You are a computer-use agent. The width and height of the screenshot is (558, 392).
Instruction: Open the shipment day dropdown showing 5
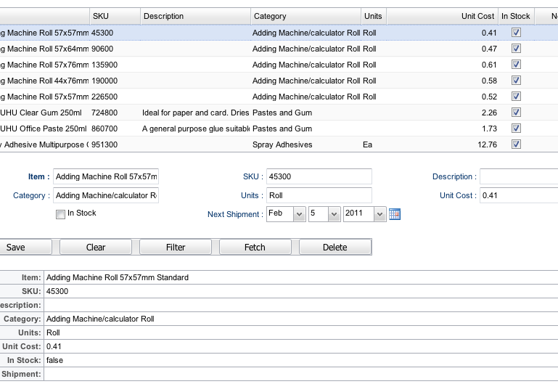pos(324,214)
